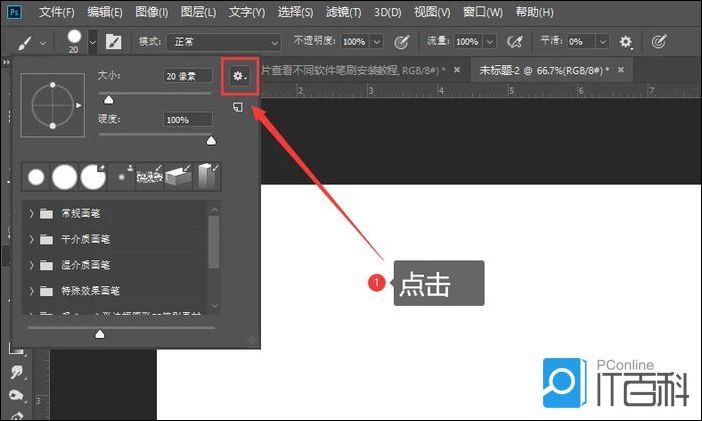Viewport: 702px width, 421px height.
Task: Expand the 常规画笔 folder
Action: point(31,214)
